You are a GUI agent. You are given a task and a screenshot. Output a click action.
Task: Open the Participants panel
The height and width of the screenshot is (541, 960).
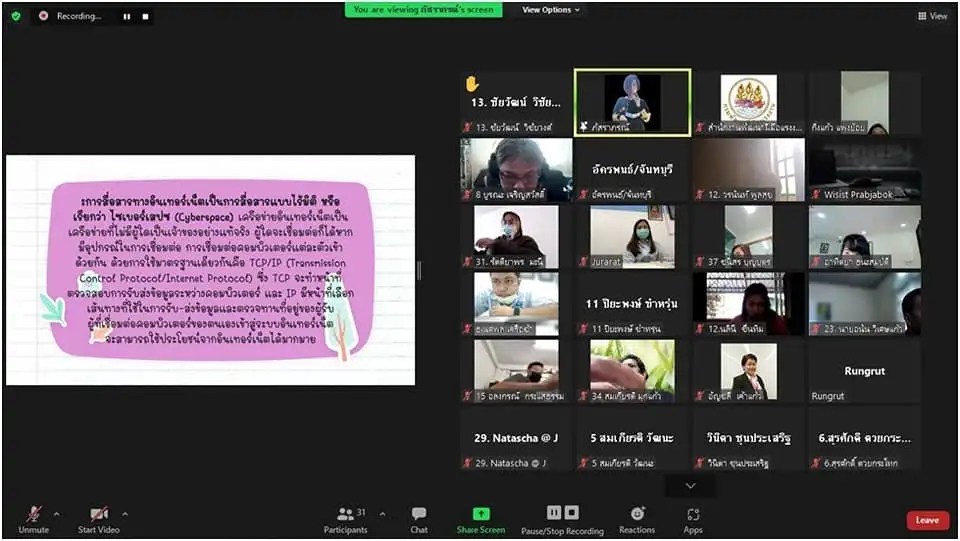[x=346, y=518]
